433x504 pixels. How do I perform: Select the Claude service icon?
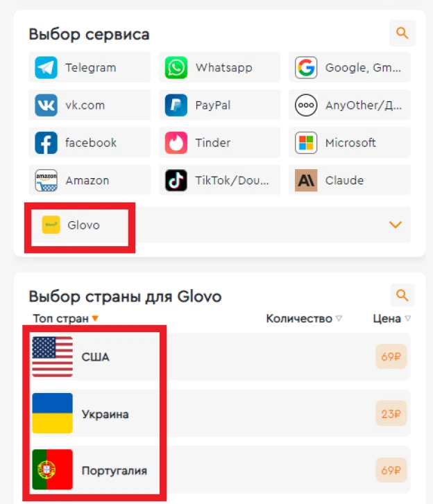[306, 180]
